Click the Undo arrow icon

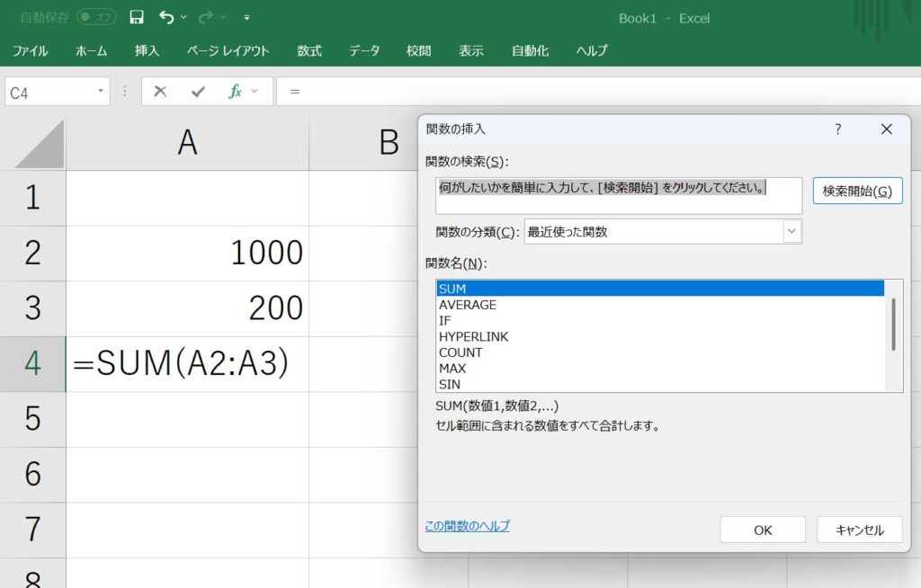point(165,17)
